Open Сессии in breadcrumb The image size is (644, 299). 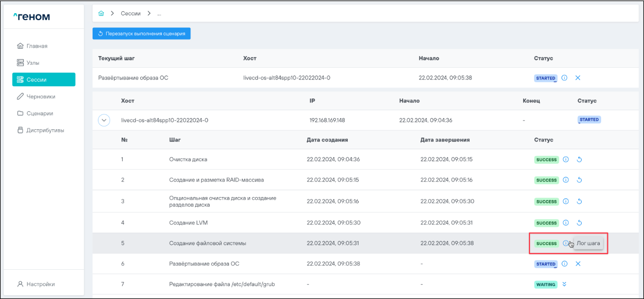tap(131, 13)
